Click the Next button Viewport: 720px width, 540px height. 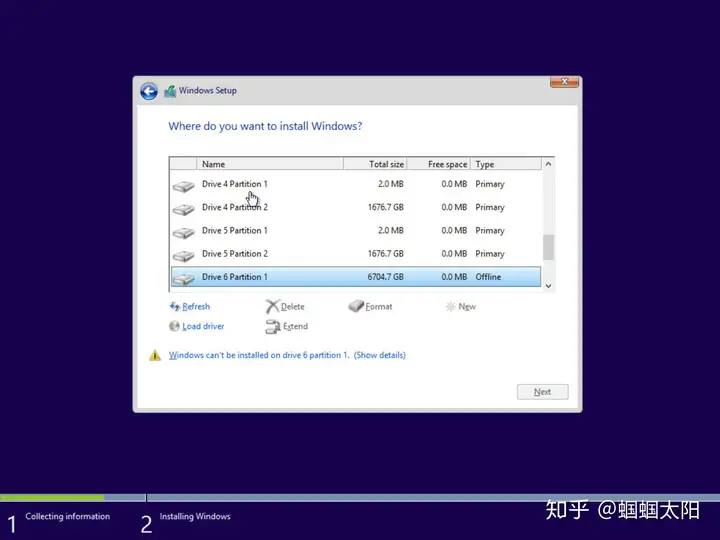[x=542, y=392]
